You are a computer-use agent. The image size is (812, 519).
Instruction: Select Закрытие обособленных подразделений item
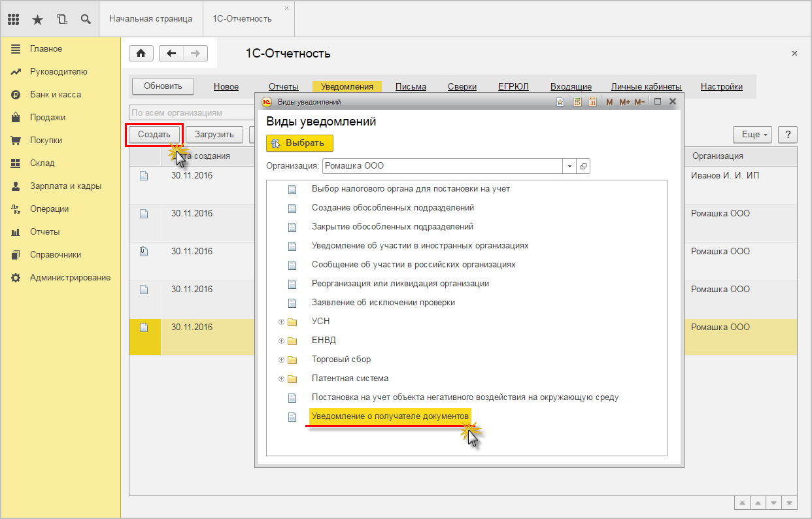point(392,227)
